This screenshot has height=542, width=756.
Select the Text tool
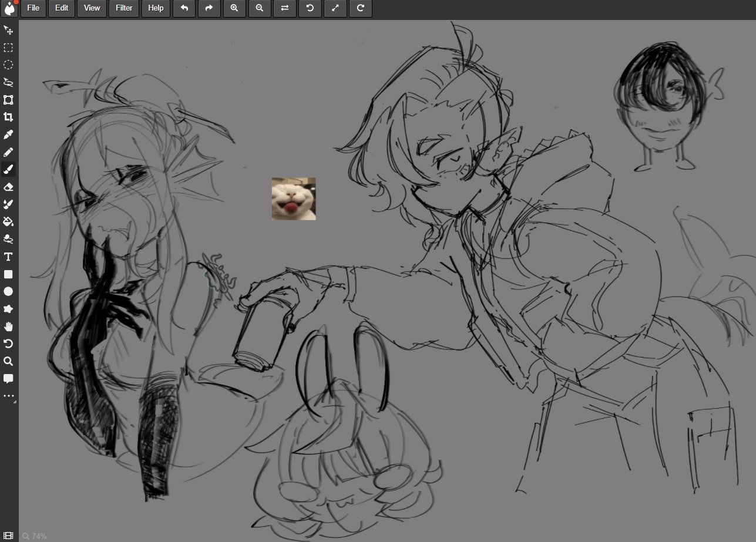(x=9, y=257)
